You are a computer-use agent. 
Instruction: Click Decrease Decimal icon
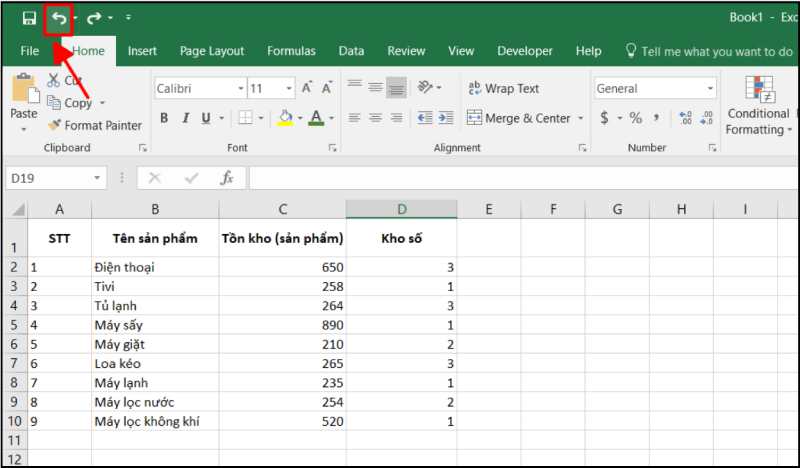(707, 118)
